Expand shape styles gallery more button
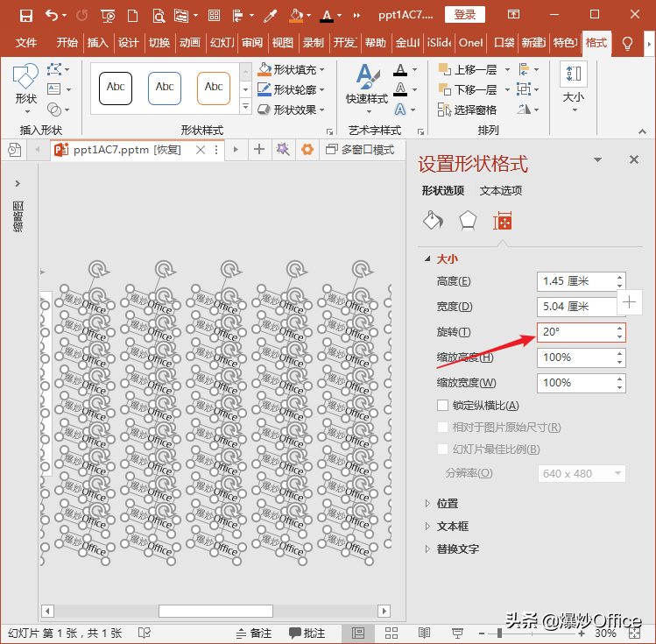Screen dimensions: 656x644 245,106
